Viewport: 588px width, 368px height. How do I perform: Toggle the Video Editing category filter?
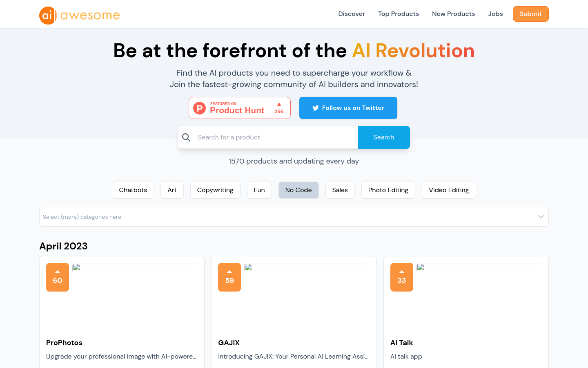[x=449, y=190]
